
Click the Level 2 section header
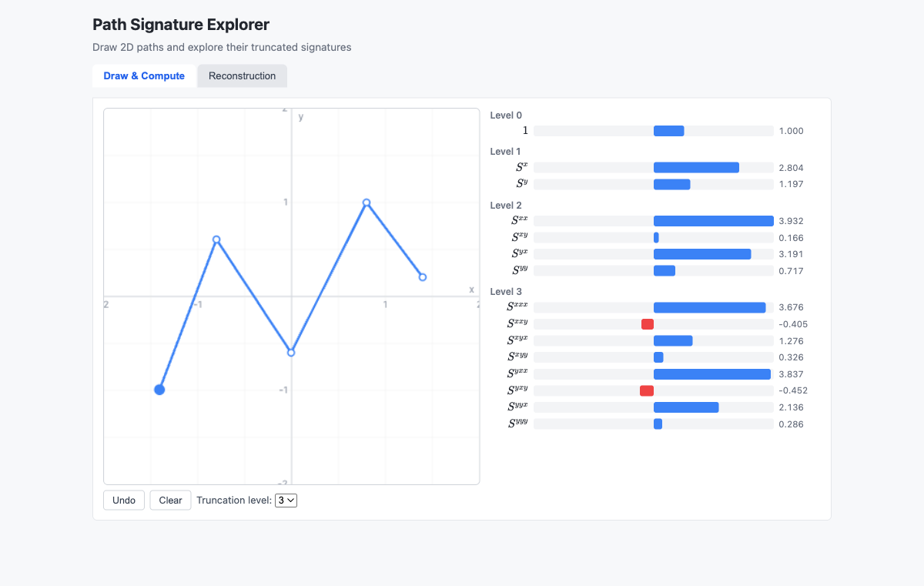point(506,205)
